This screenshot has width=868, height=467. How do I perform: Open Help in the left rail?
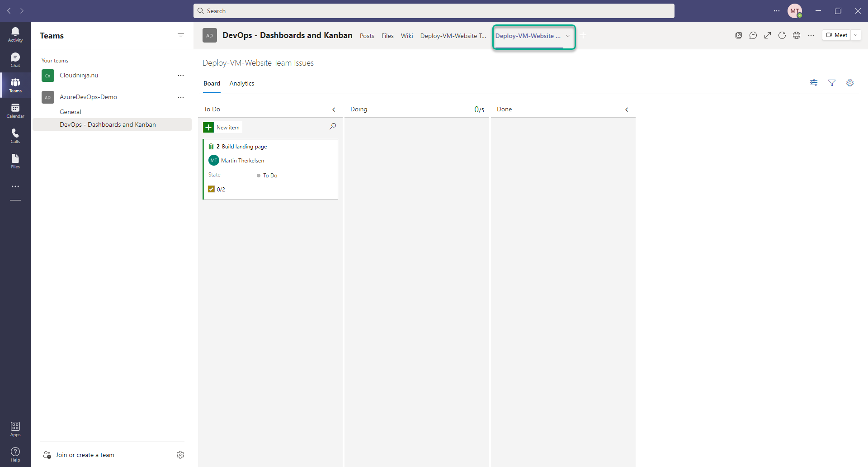coord(15,454)
